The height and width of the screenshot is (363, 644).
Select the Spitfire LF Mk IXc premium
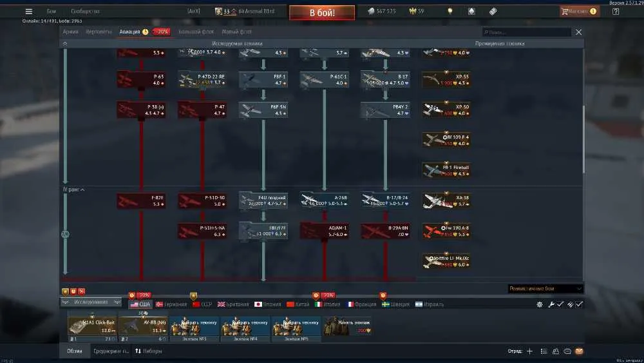click(446, 261)
